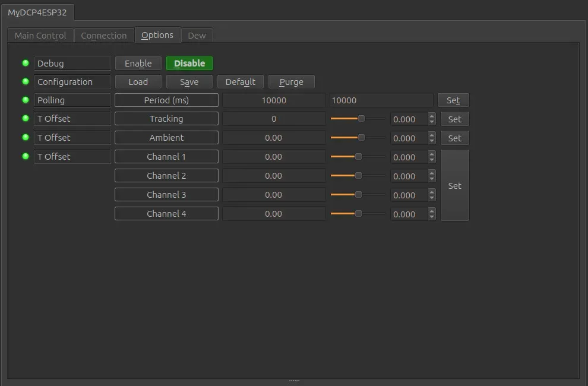Click the Channel 2 label
588x386 pixels.
[166, 176]
